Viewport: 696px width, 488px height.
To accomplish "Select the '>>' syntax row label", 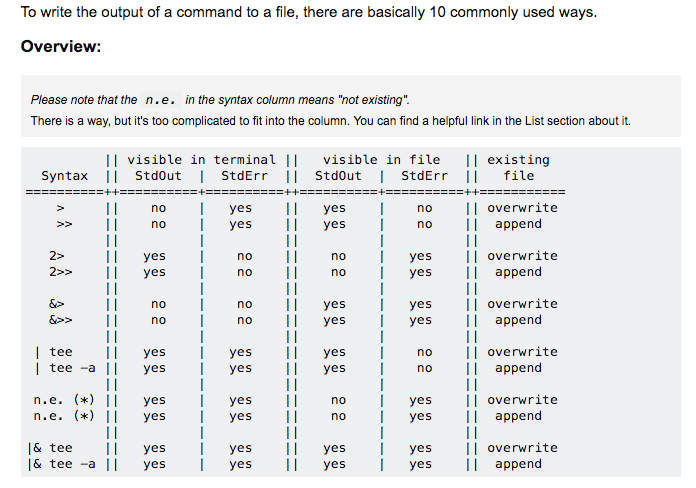I will tap(64, 224).
